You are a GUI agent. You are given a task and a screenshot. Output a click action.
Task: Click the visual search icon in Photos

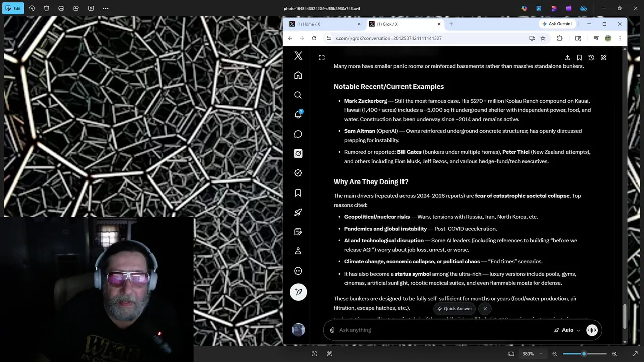pos(314,354)
